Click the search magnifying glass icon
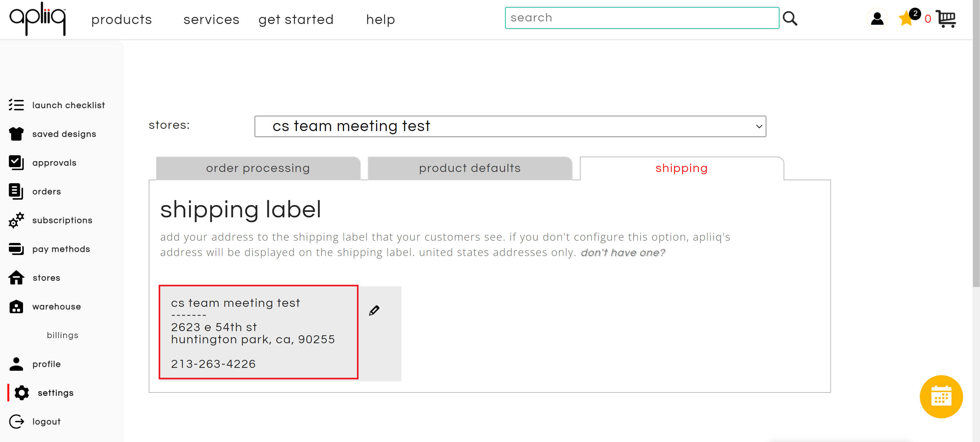The height and width of the screenshot is (442, 980). [790, 18]
